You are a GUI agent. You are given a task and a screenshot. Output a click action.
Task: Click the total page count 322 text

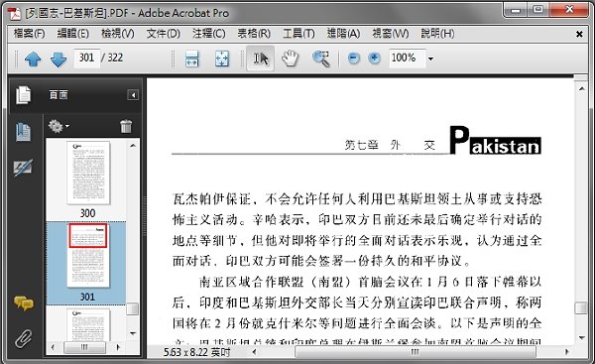point(115,58)
